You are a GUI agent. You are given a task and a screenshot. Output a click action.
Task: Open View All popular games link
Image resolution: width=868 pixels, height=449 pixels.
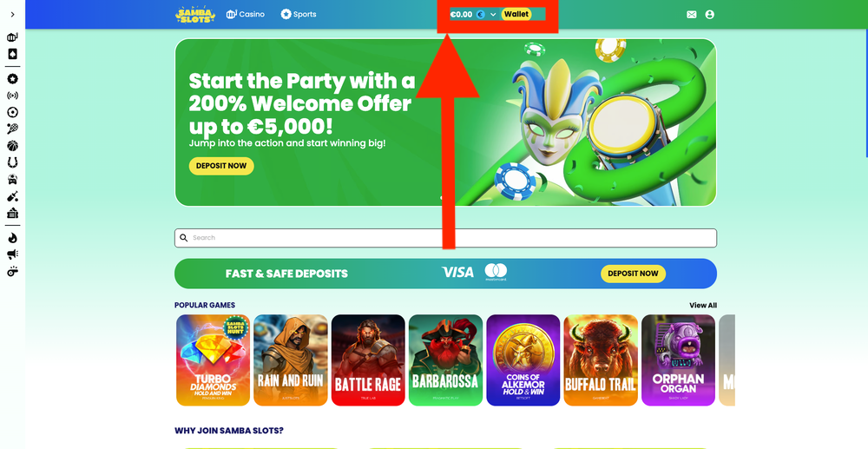[703, 305]
